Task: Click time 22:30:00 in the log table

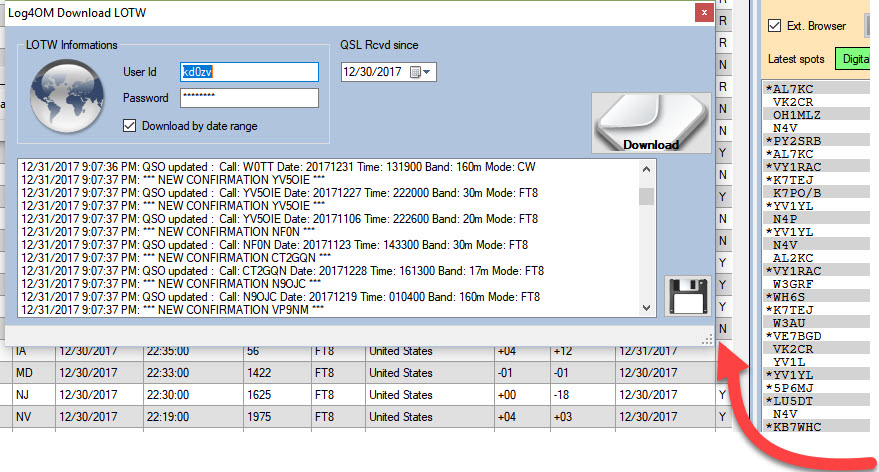Action: pyautogui.click(x=168, y=395)
